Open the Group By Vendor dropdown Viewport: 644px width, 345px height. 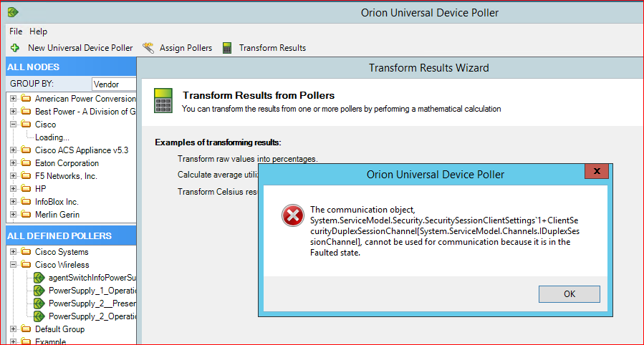114,84
